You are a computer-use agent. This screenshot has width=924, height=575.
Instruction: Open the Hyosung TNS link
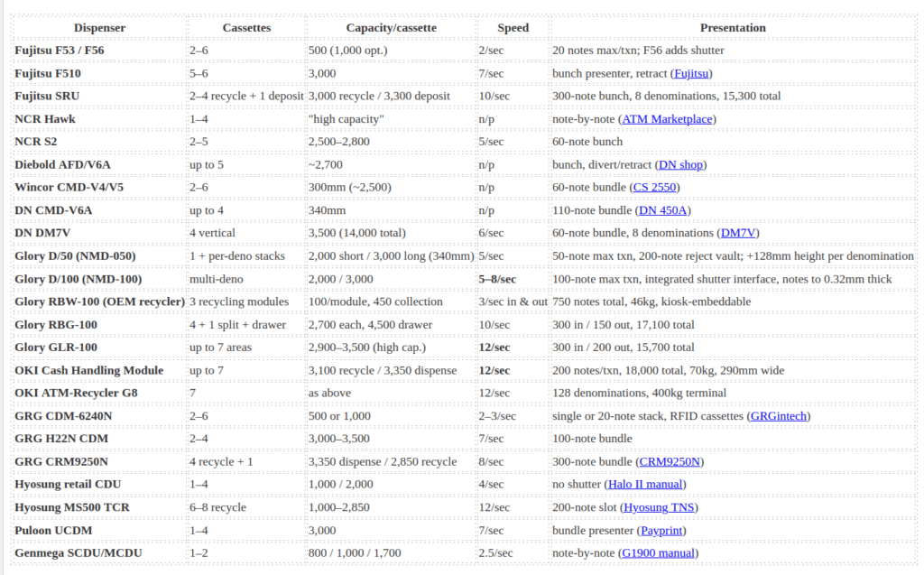[x=659, y=507]
